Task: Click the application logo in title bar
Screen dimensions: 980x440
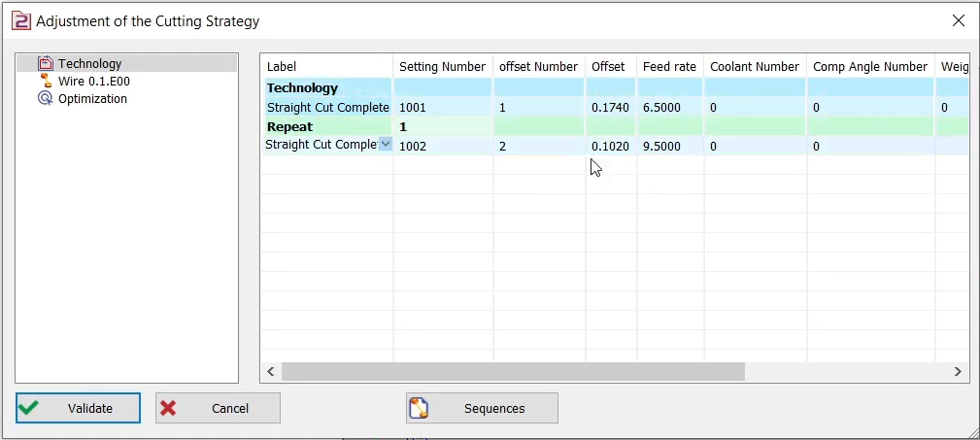Action: 18,20
